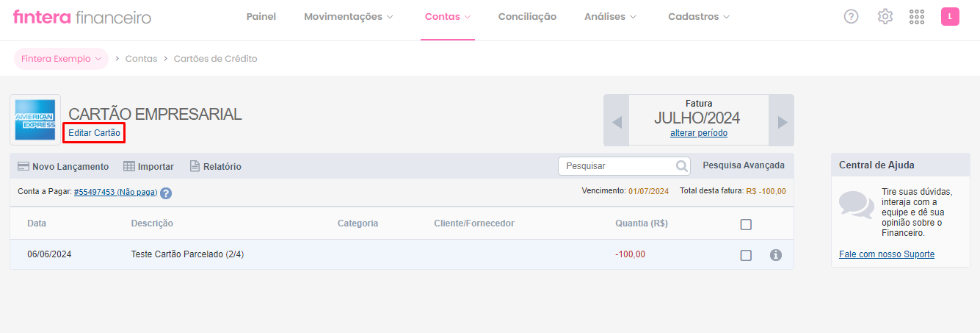The width and height of the screenshot is (980, 333).
Task: Open the apps grid icon
Action: tap(916, 16)
